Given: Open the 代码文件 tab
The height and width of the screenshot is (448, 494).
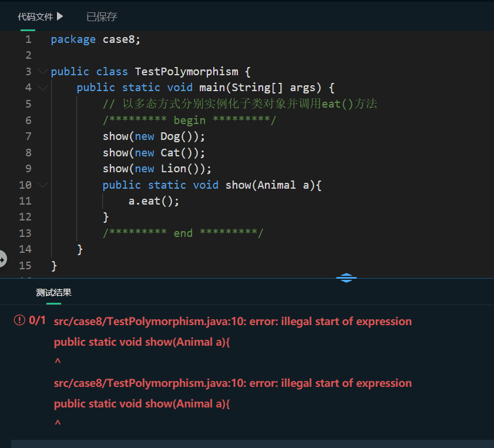Looking at the screenshot, I should coord(35,16).
